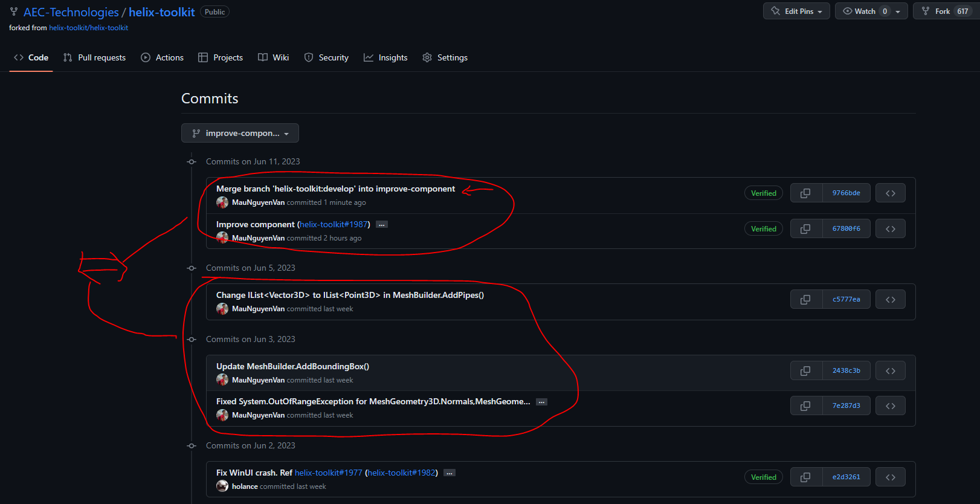980x504 pixels.
Task: Open commit hash 2438c3b
Action: 846,370
